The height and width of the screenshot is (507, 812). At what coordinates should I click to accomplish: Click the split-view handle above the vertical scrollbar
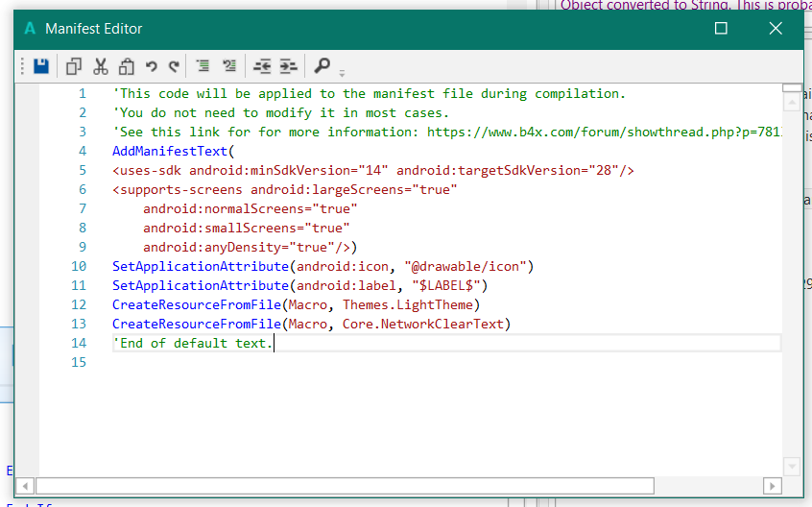pos(792,88)
